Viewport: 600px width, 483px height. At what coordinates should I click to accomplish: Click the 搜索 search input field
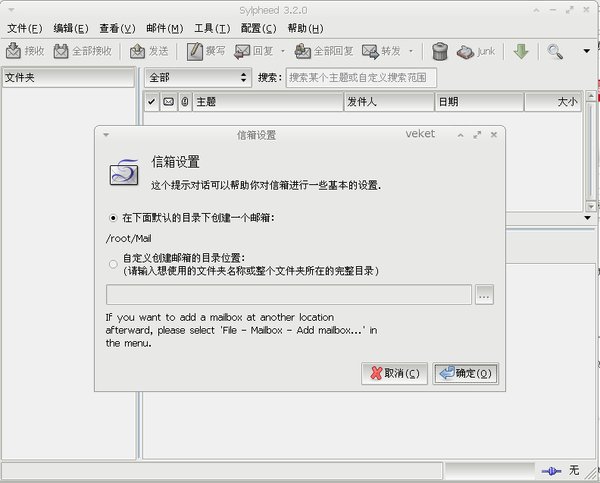[361, 78]
